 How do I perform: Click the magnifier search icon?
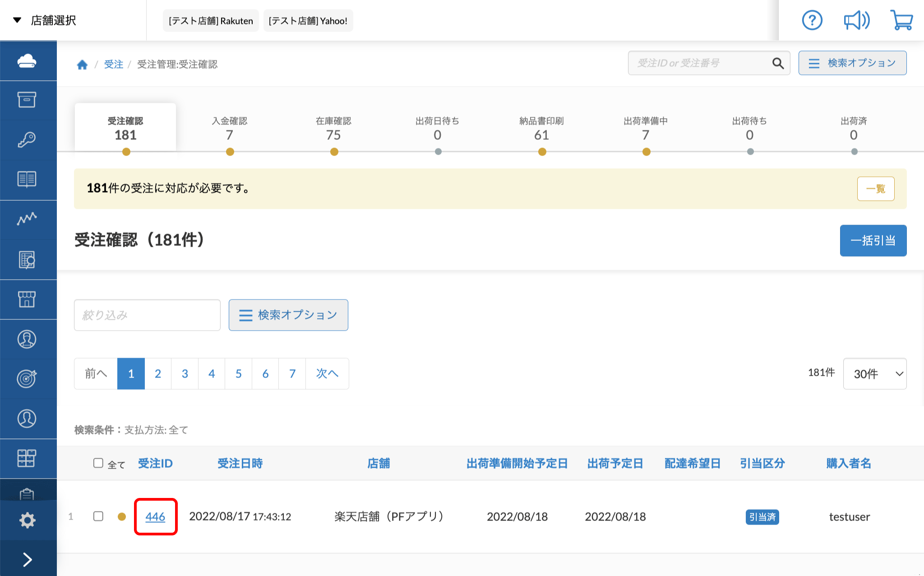(x=778, y=63)
